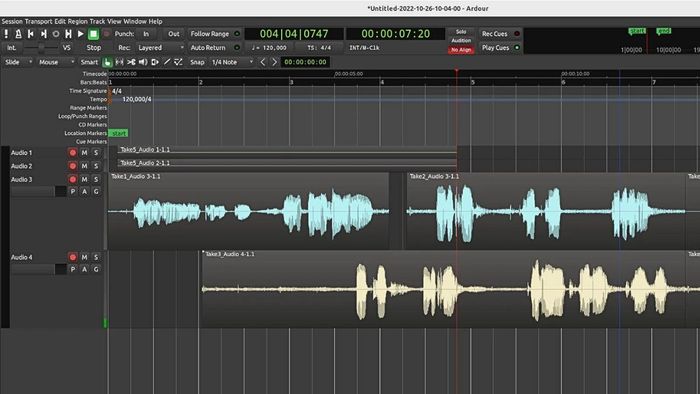Open Audio 3 automation A button
The image size is (700, 394).
tap(84, 191)
